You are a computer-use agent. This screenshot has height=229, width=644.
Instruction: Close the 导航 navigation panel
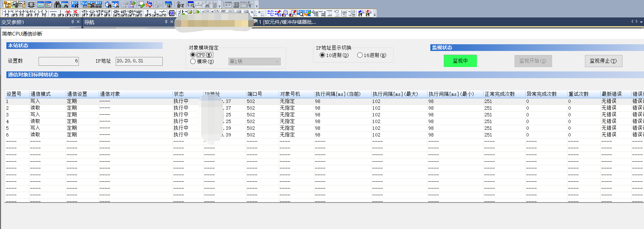[172, 22]
